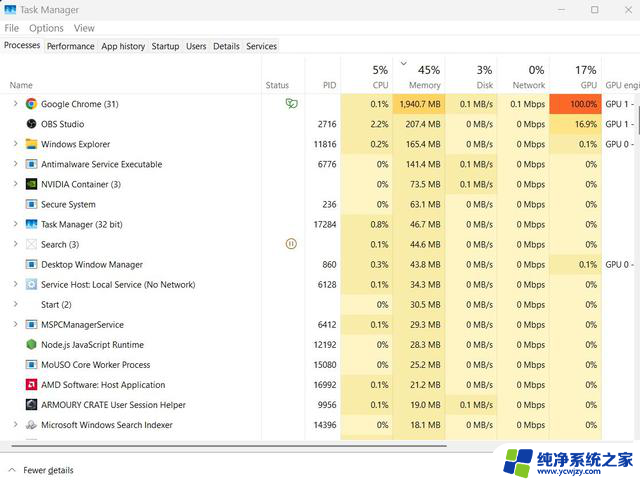Click the Antimalware Service Executable icon
Viewport: 640px width, 483px height.
pos(31,164)
